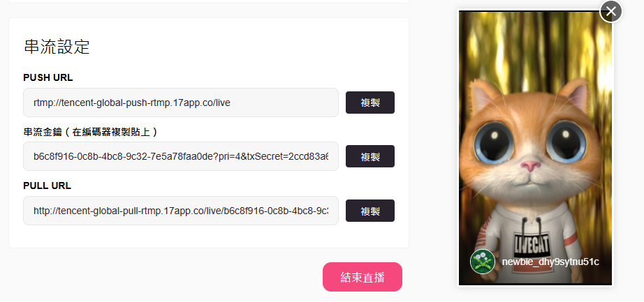This screenshot has width=644, height=302.
Task: Select the PULL URL http address field
Action: click(x=181, y=211)
